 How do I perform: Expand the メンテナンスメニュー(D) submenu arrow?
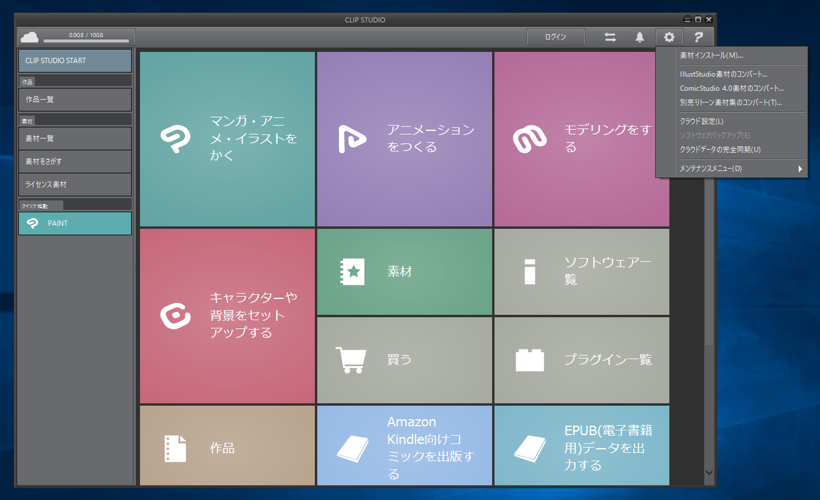pyautogui.click(x=800, y=168)
